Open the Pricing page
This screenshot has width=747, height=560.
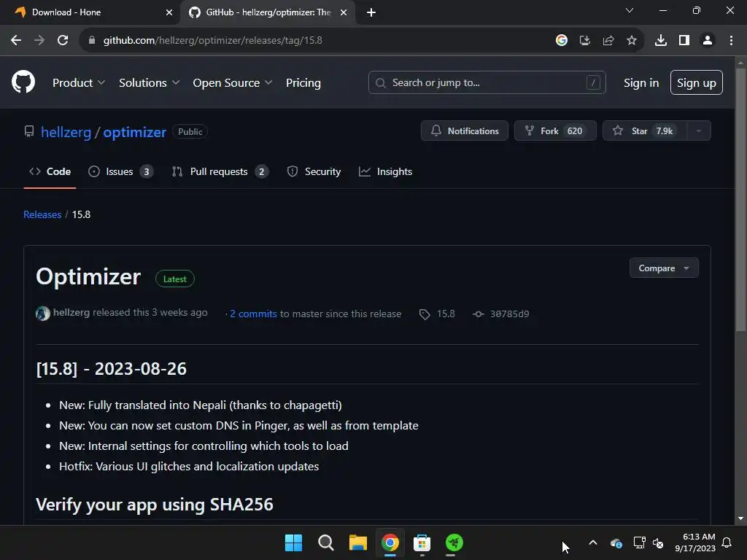[303, 83]
